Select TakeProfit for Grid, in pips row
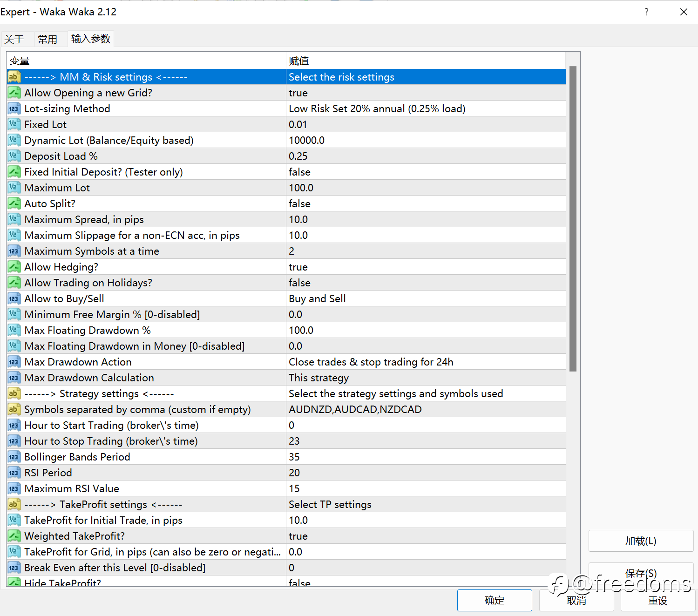 click(x=286, y=552)
